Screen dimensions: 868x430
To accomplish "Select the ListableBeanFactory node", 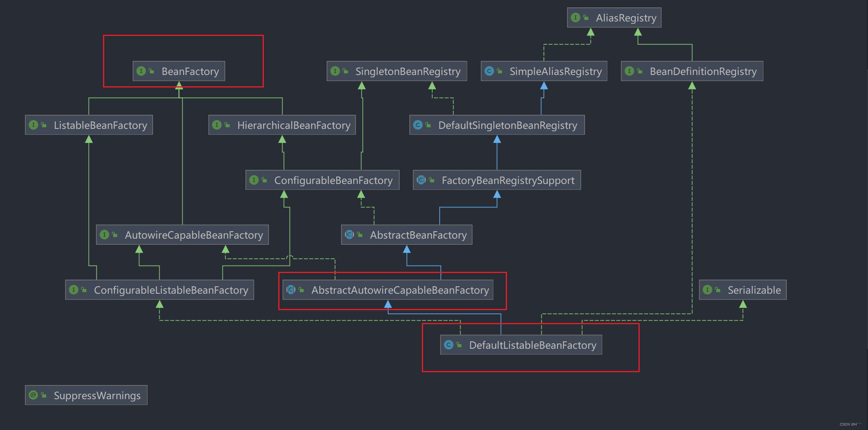I will click(89, 125).
